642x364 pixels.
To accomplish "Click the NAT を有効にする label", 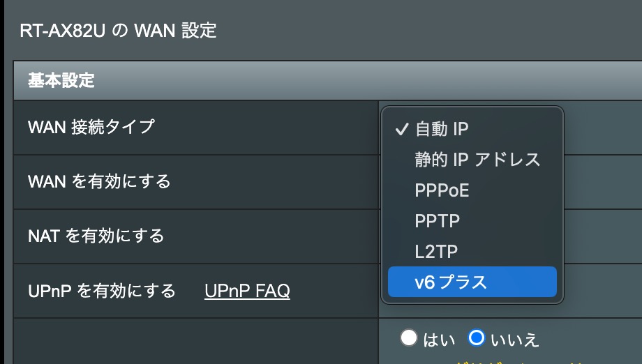I will [x=96, y=236].
